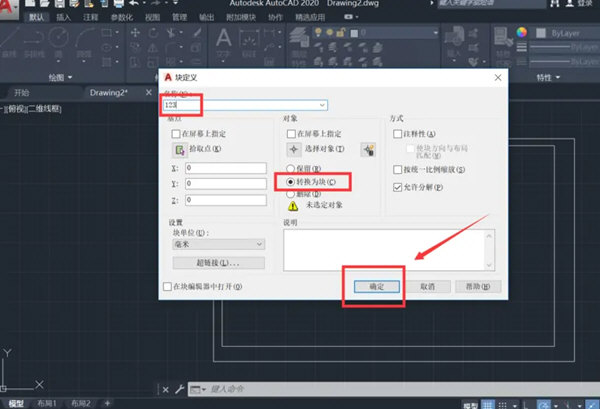Enable the 注释性 checkbox

(x=397, y=133)
